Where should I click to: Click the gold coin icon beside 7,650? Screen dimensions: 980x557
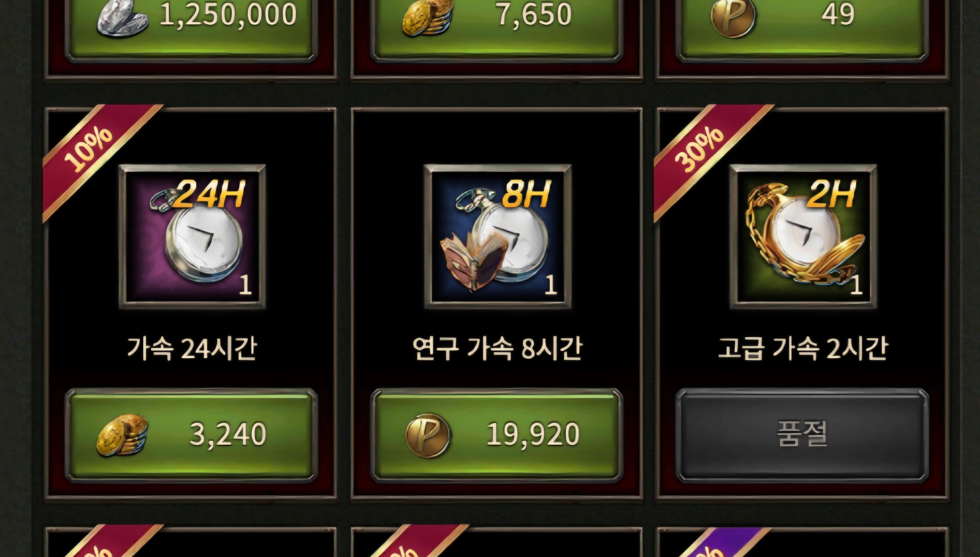427,17
